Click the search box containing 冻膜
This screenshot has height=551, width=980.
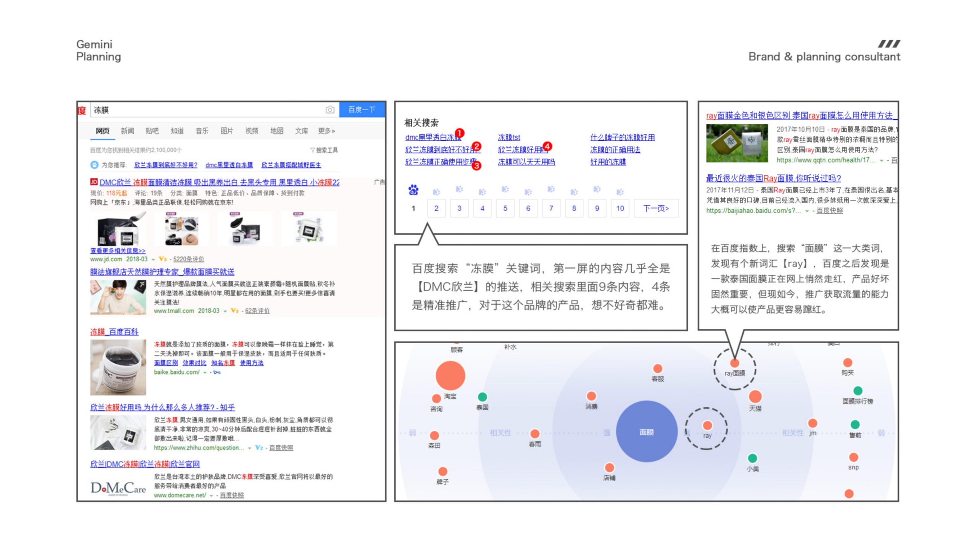(214, 110)
